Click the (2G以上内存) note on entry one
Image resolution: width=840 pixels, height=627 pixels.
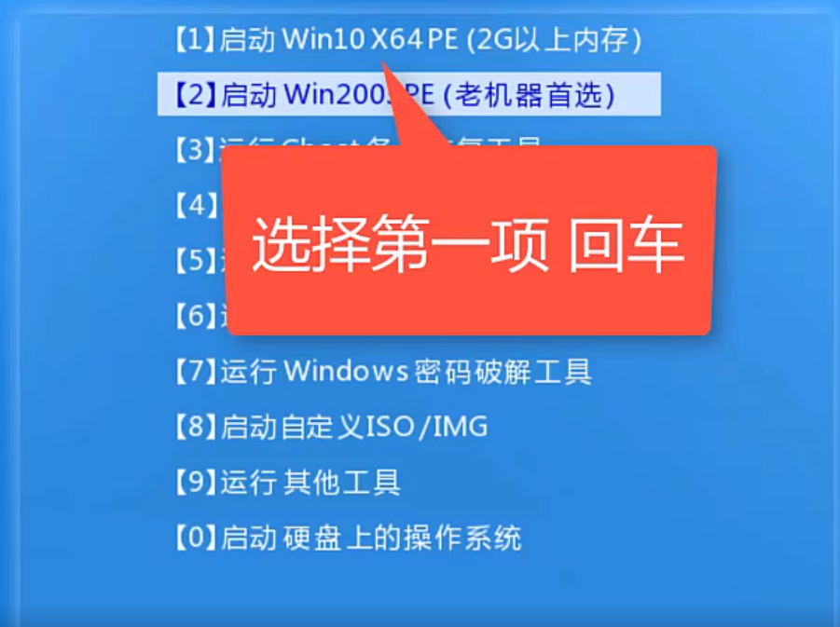coord(554,40)
